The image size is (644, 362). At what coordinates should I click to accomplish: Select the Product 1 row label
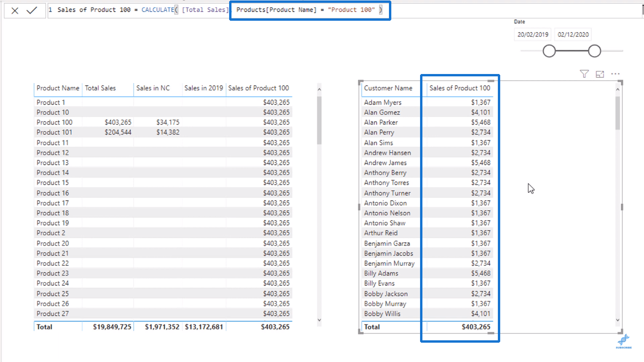51,102
